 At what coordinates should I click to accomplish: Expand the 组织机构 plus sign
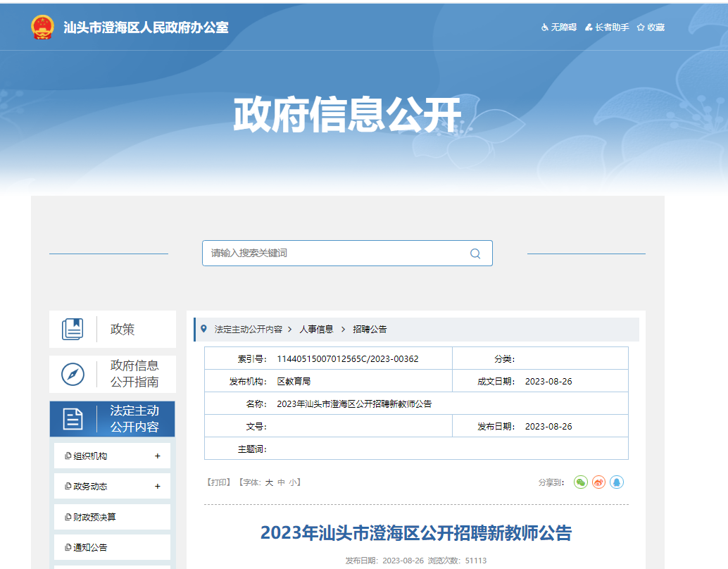pyautogui.click(x=158, y=456)
